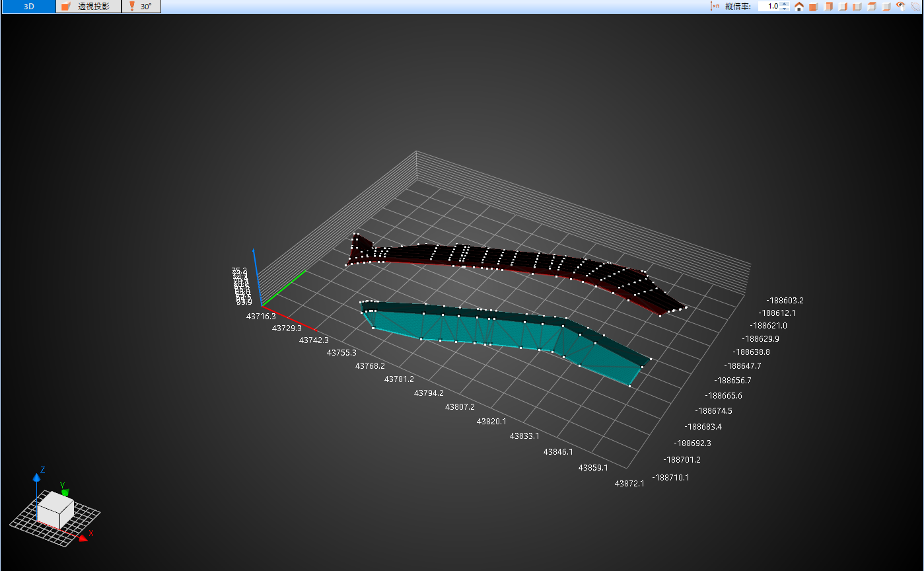Click the vertical scale icon beside 縦倍率

tap(714, 6)
